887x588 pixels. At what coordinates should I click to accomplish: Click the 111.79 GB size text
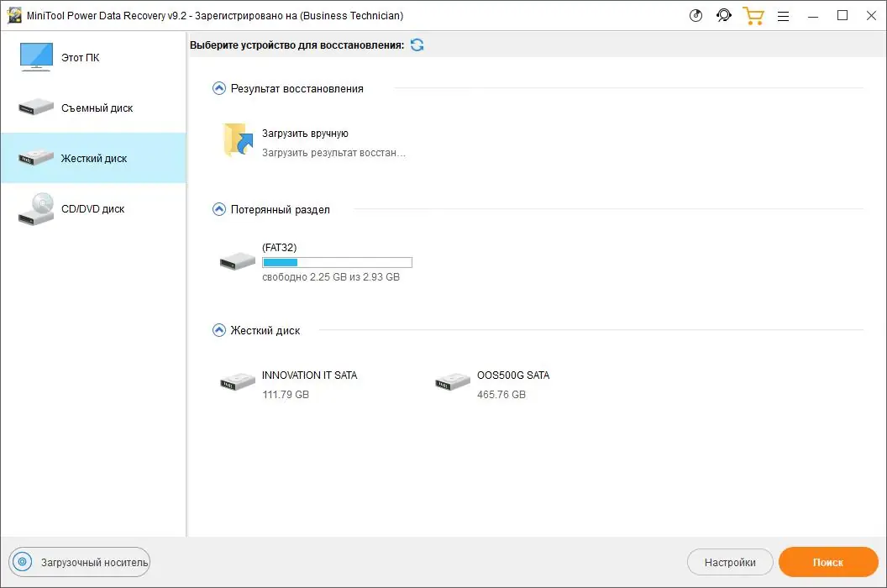(286, 395)
